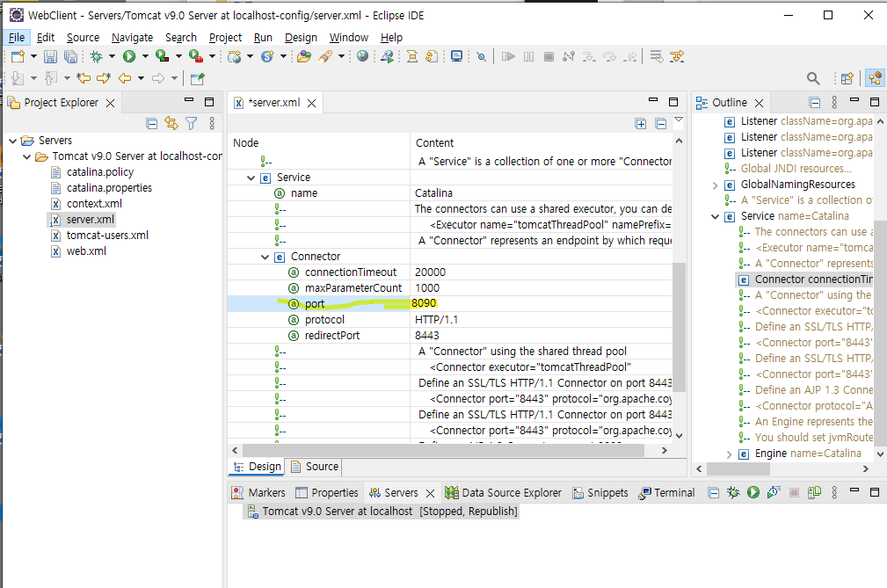The width and height of the screenshot is (887, 588).
Task: Click the Open Perspective icon
Action: (x=847, y=78)
